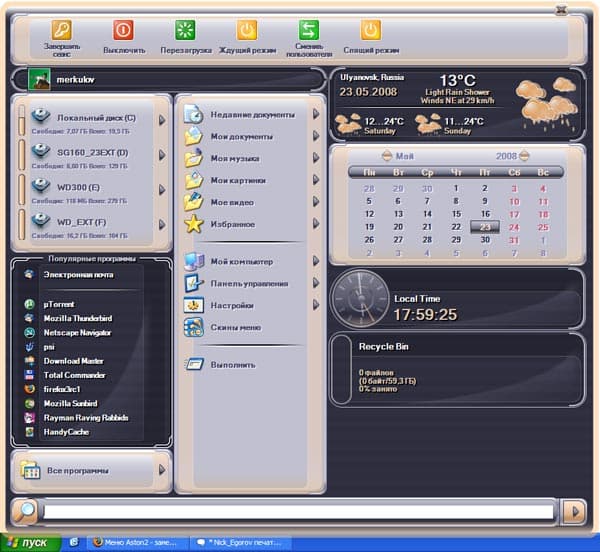Image resolution: width=600 pixels, height=552 pixels.
Task: Launch Netscape Navigator
Action: coord(77,332)
